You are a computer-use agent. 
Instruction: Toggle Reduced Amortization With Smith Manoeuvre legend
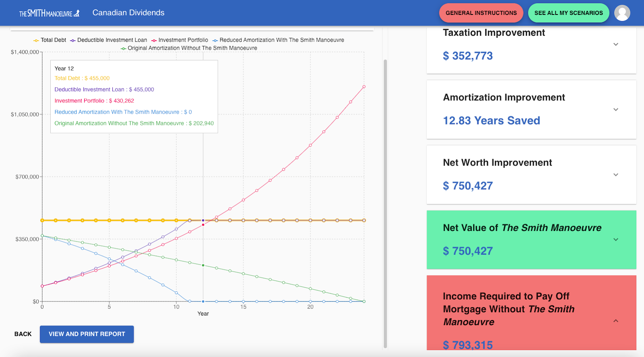click(278, 40)
